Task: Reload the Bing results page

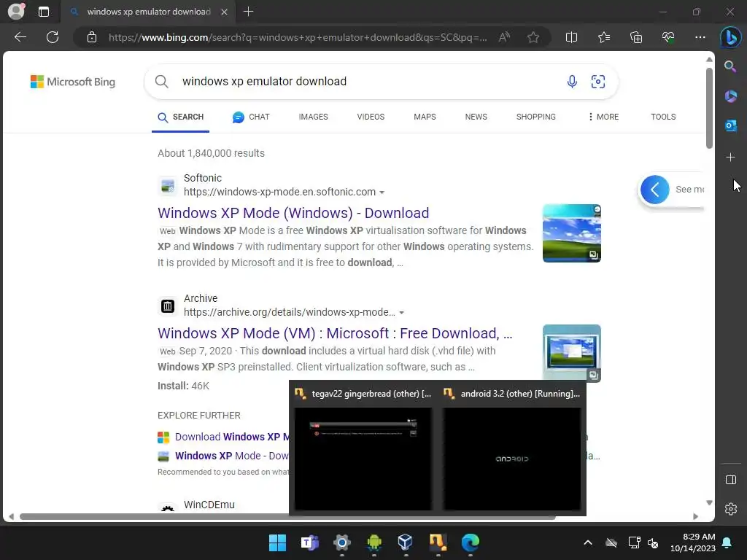Action: [53, 37]
